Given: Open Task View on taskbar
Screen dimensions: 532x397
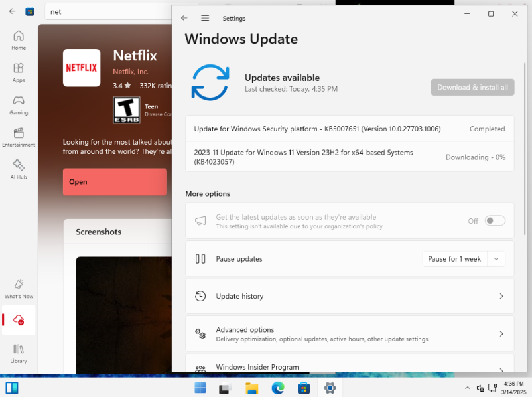Looking at the screenshot, I should (x=225, y=388).
